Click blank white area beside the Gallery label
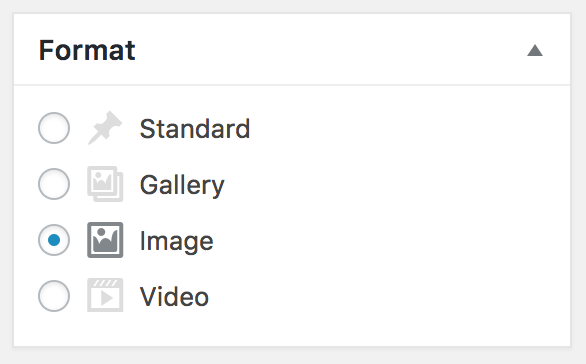This screenshot has width=586, height=364. point(392,184)
